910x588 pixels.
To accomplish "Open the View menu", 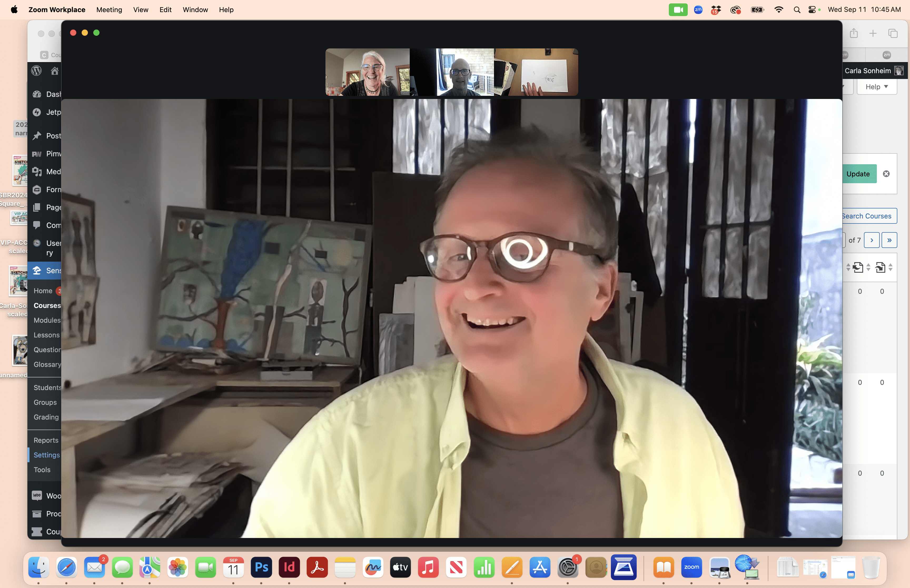I will coord(141,10).
